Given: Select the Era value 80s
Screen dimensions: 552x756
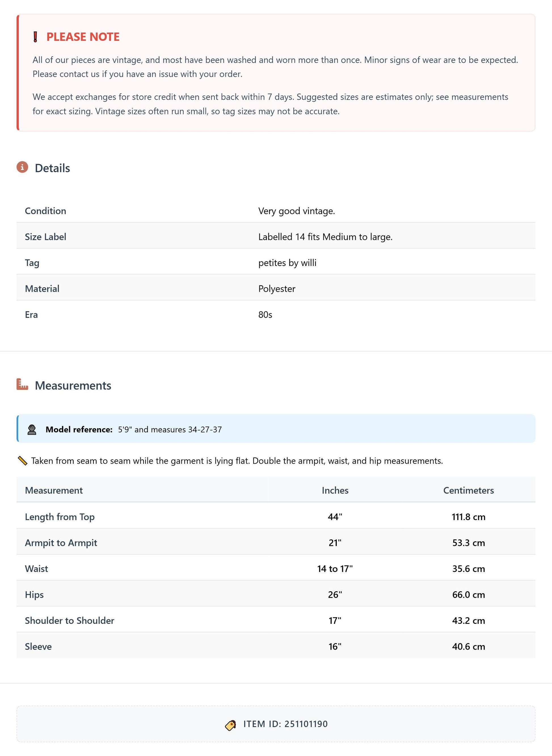Looking at the screenshot, I should pos(265,315).
